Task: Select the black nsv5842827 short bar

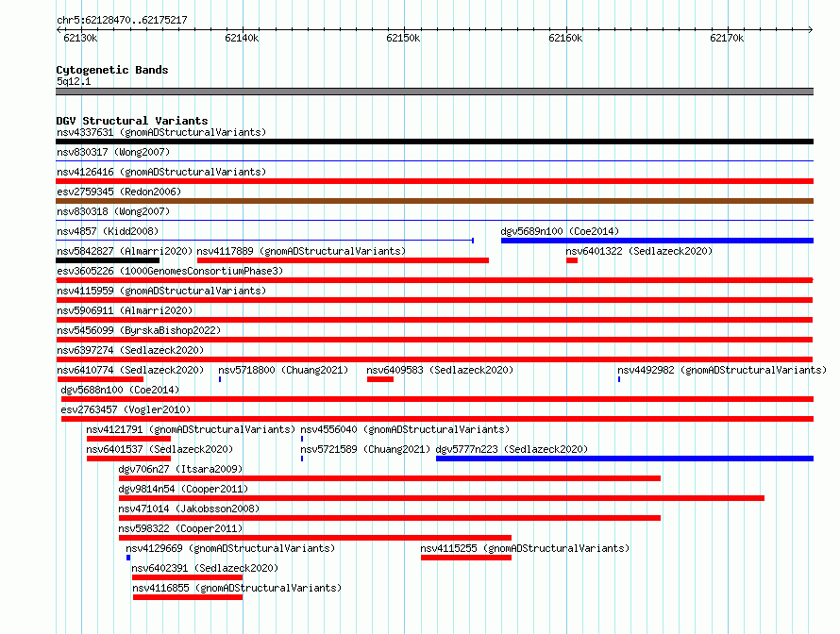Action: [108, 260]
